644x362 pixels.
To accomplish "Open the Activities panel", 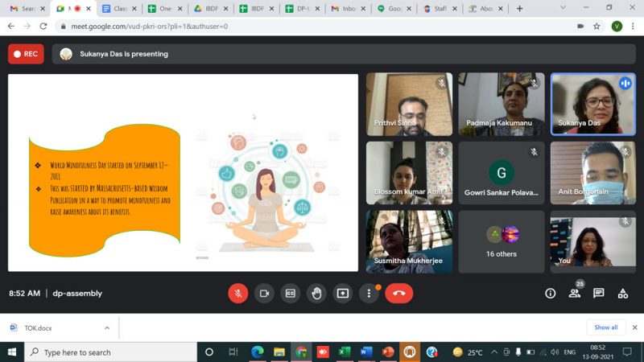I will coord(622,294).
